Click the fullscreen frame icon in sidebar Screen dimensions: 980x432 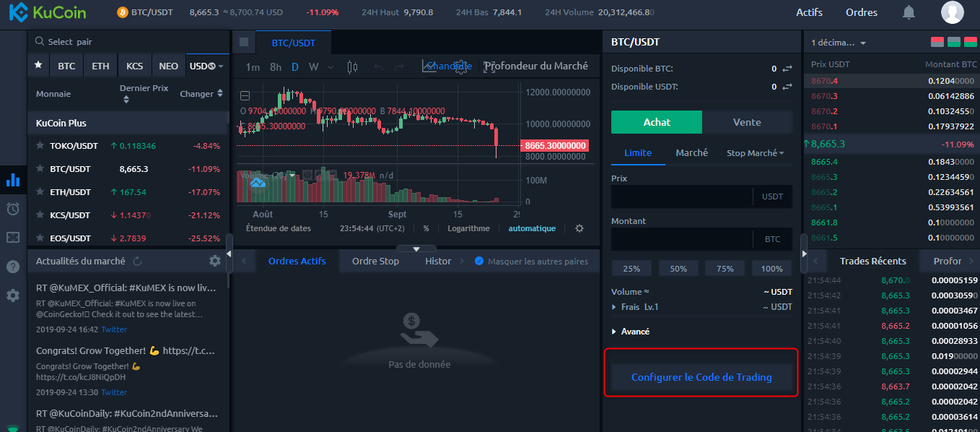pyautogui.click(x=12, y=238)
